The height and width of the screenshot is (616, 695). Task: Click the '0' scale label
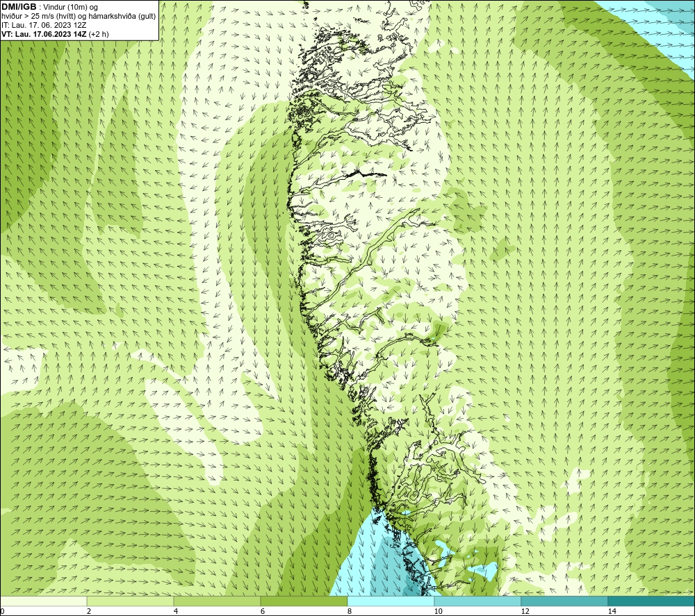(2, 611)
